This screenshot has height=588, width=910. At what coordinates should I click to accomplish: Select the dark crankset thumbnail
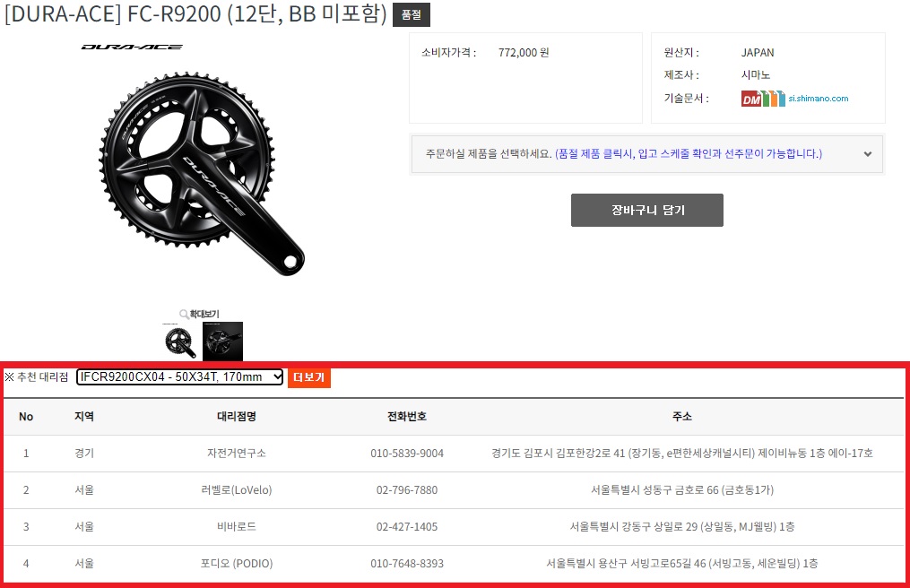[x=223, y=342]
